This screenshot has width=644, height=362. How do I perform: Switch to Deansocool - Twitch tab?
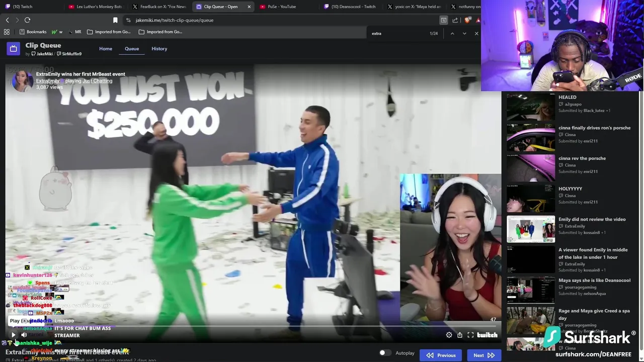(x=350, y=7)
